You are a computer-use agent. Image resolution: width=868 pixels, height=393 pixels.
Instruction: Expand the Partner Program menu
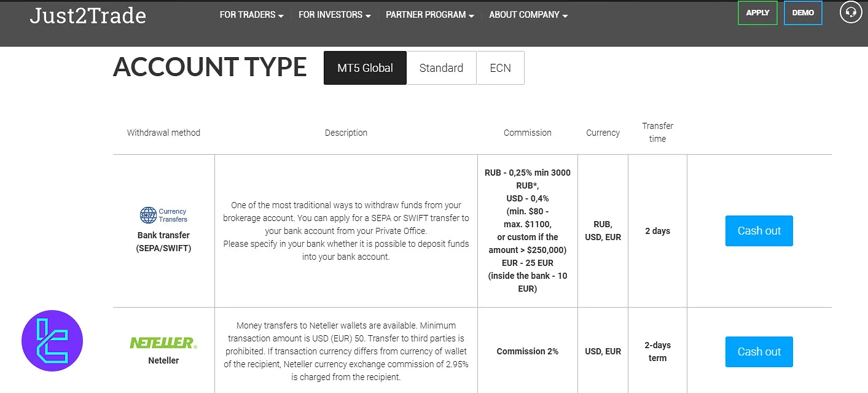tap(430, 15)
